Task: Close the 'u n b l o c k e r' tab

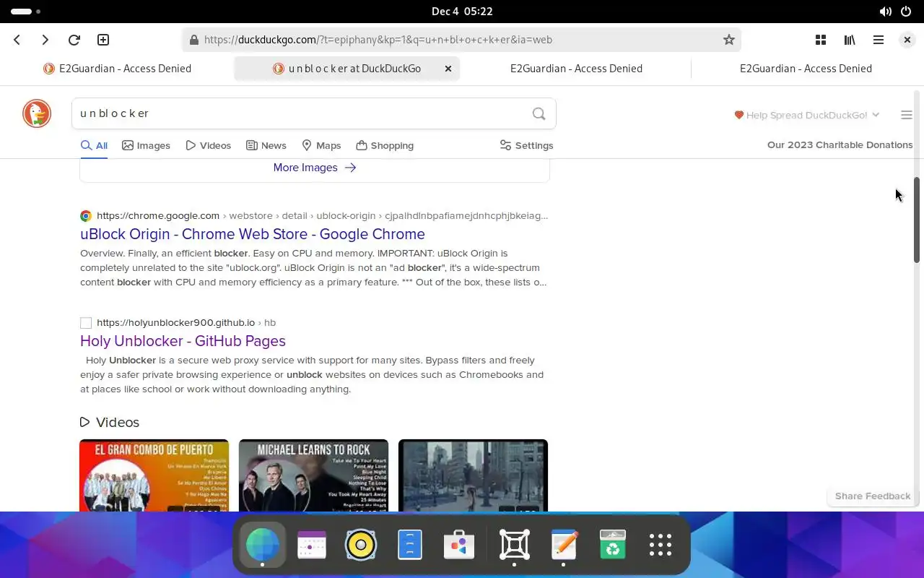Action: (x=448, y=69)
